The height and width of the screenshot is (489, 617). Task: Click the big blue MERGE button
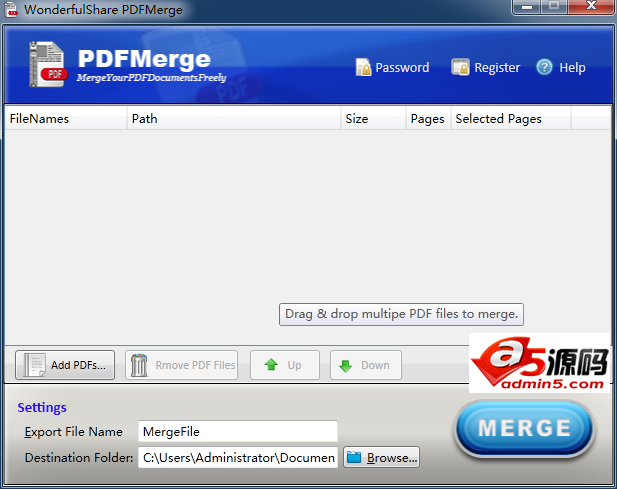(525, 429)
